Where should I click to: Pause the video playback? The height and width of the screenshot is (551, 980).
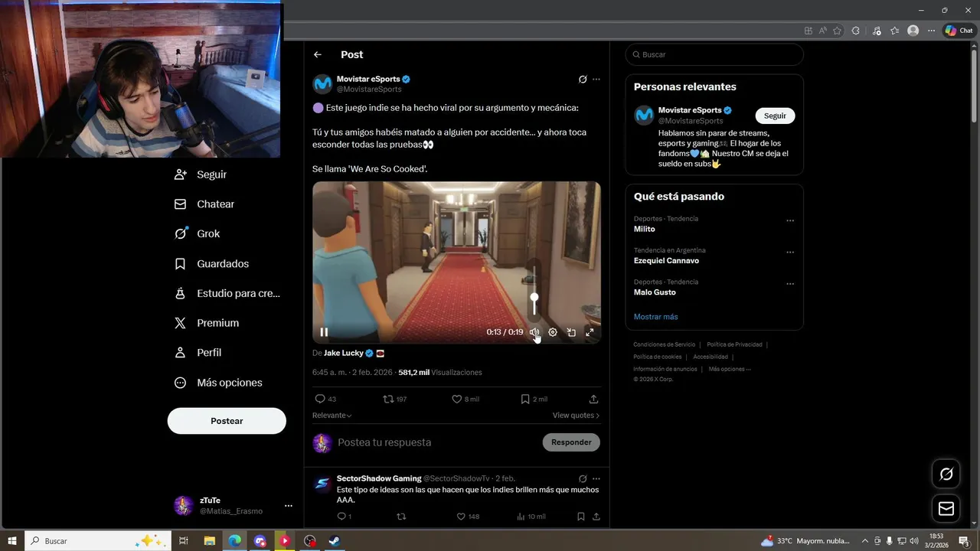324,332
